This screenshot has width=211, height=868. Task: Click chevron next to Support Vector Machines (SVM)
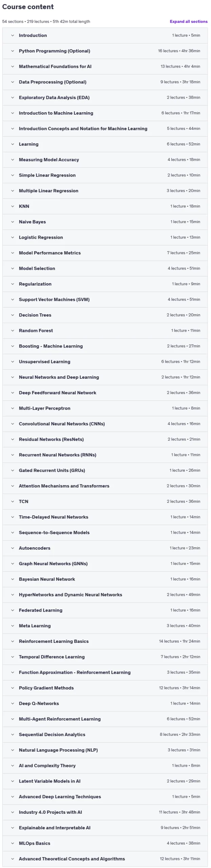click(x=13, y=299)
